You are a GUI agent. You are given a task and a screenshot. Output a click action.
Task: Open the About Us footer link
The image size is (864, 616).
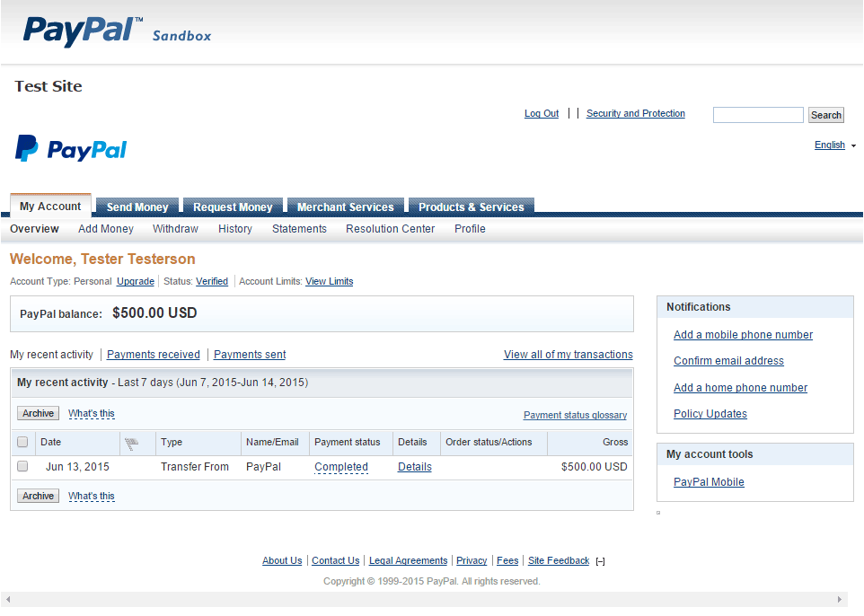[282, 561]
